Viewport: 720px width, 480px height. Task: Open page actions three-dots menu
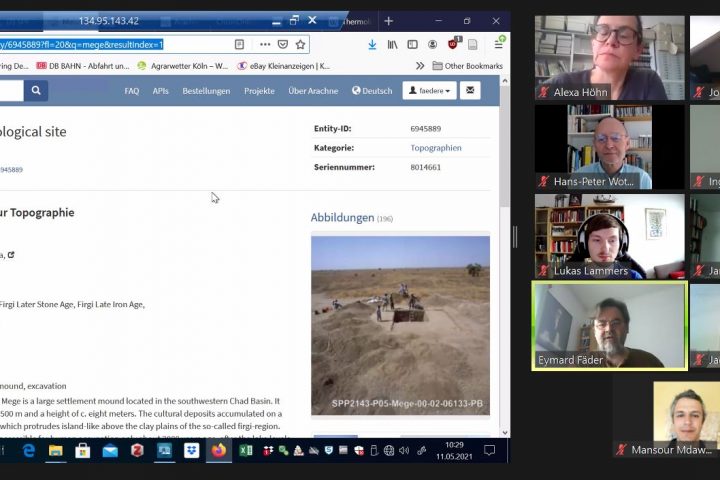click(265, 44)
